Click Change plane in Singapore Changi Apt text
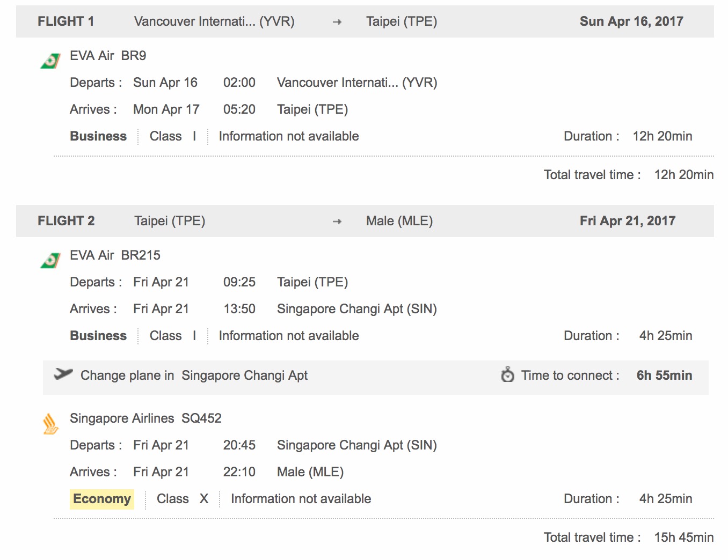The width and height of the screenshot is (728, 560). (194, 375)
